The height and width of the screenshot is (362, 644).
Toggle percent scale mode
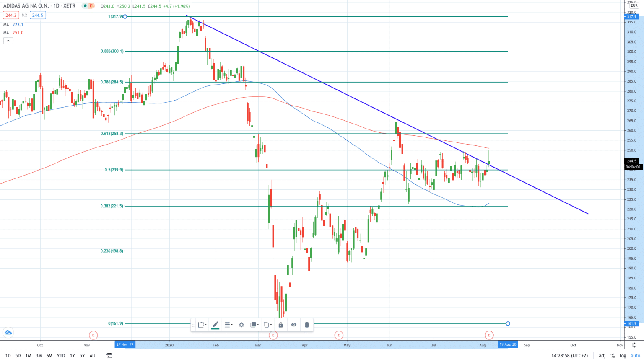click(x=613, y=356)
